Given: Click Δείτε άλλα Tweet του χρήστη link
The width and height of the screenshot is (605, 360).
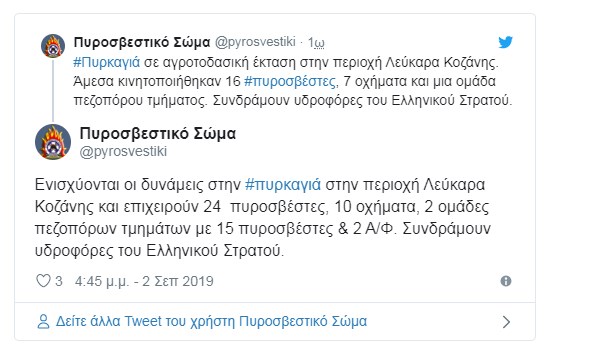Looking at the screenshot, I should pyautogui.click(x=211, y=321).
